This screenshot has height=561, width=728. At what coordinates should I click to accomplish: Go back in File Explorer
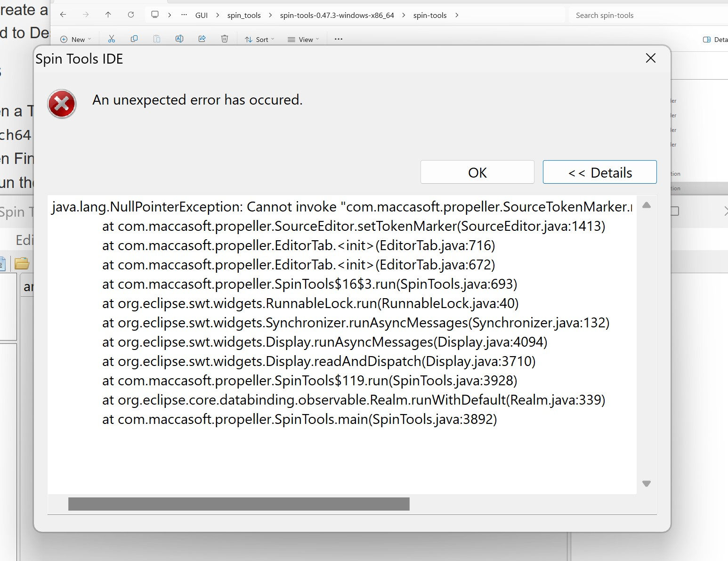tap(63, 15)
